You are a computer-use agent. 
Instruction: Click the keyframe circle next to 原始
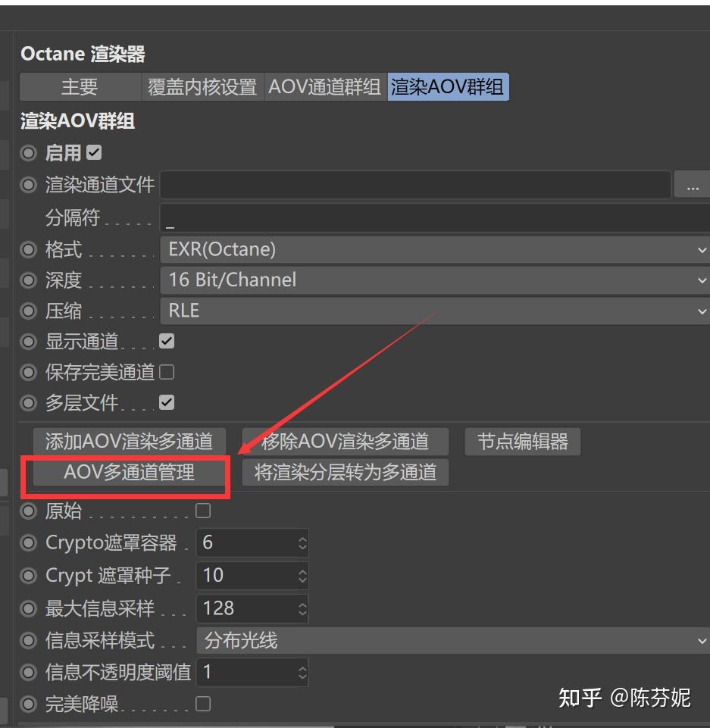pyautogui.click(x=28, y=511)
